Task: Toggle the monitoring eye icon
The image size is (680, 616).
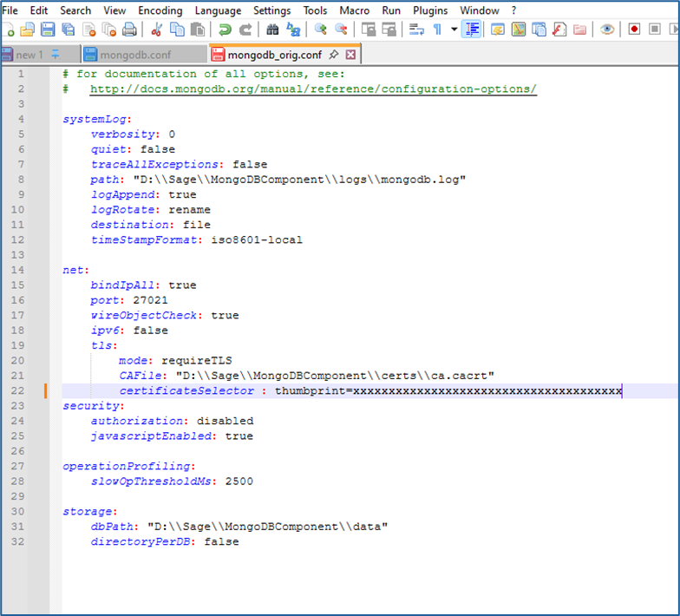Action: (x=607, y=29)
